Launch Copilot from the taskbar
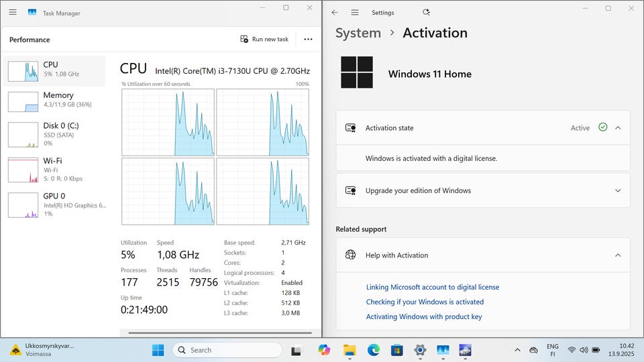This screenshot has width=644, height=362. pyautogui.click(x=323, y=350)
